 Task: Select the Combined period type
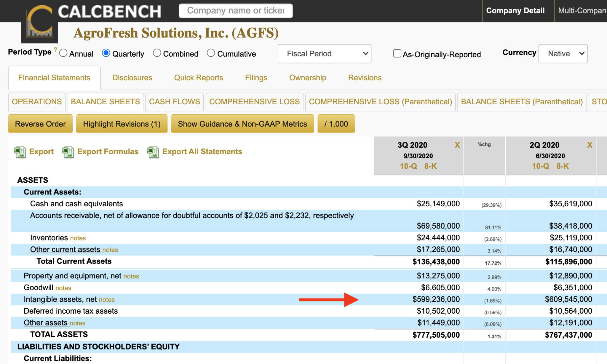click(157, 53)
